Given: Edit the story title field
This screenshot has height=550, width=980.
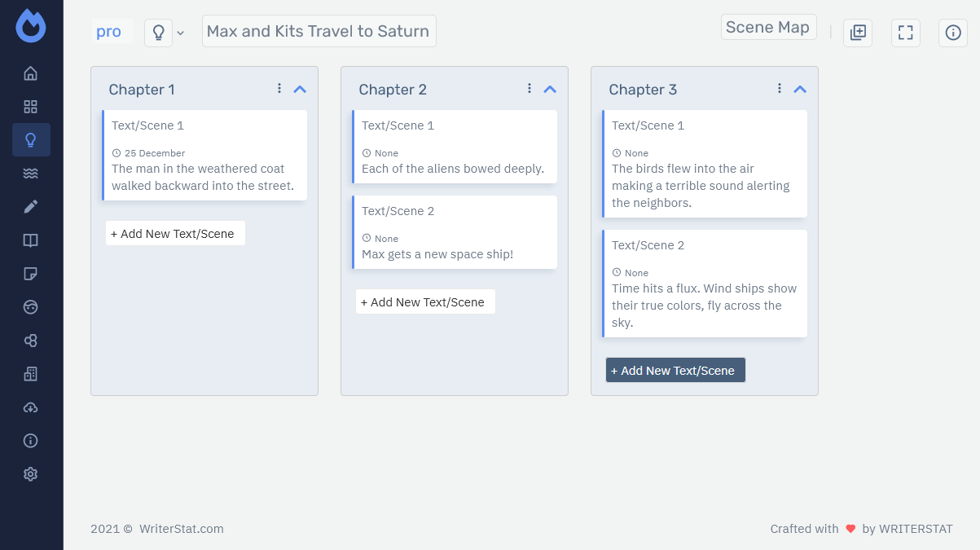Looking at the screenshot, I should (319, 31).
